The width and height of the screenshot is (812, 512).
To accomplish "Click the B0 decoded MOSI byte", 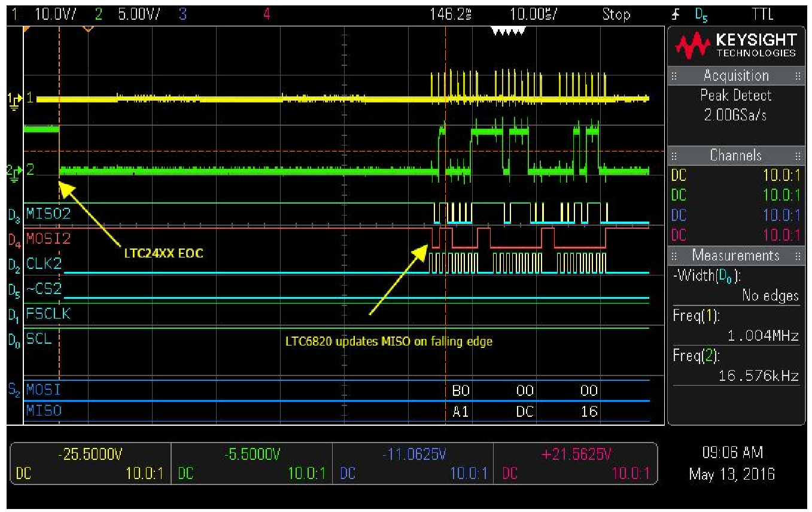I will tap(461, 391).
